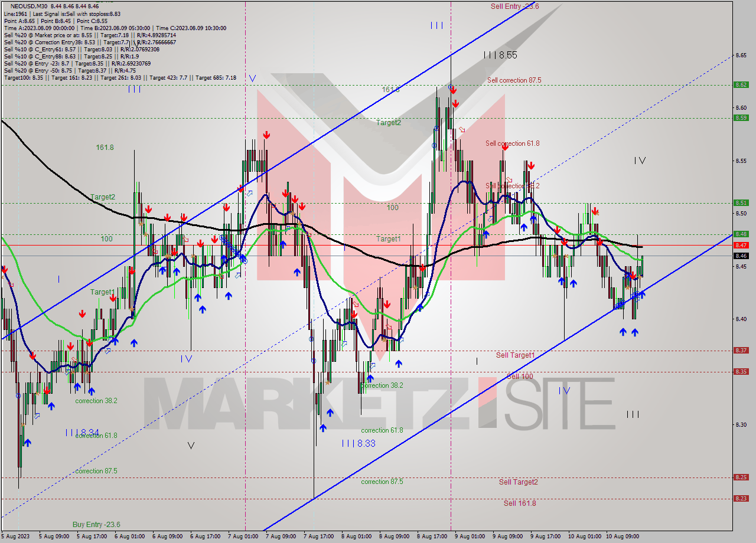Click the red 8.47 price tag

(741, 245)
